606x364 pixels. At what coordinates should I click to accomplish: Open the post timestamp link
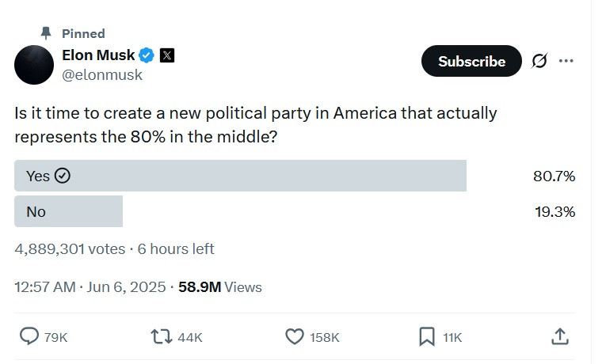[x=90, y=286]
